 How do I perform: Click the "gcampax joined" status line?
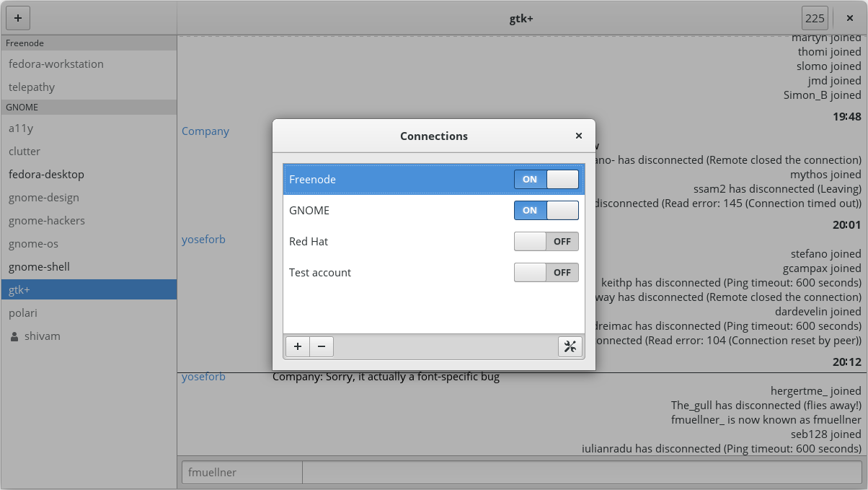point(823,268)
